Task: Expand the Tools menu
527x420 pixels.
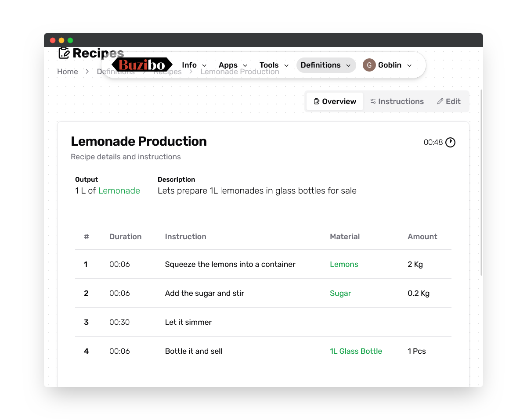Action: [274, 65]
